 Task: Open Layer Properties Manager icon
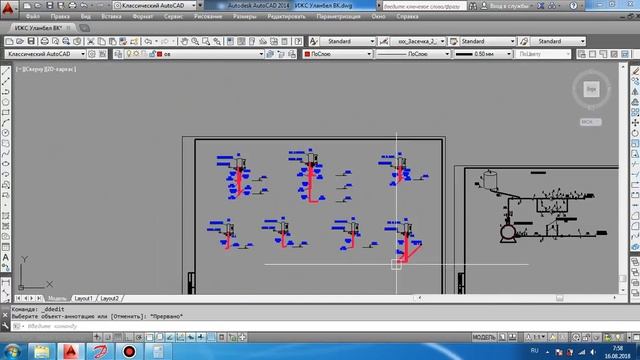(118, 54)
